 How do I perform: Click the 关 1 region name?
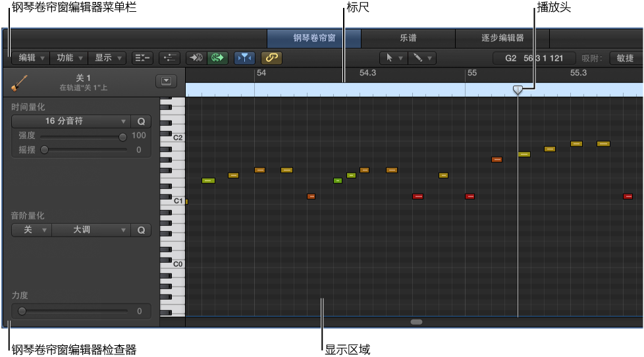(83, 78)
